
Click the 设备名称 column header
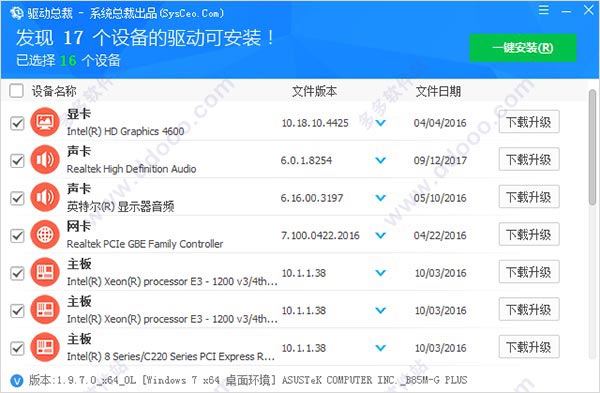click(x=54, y=91)
